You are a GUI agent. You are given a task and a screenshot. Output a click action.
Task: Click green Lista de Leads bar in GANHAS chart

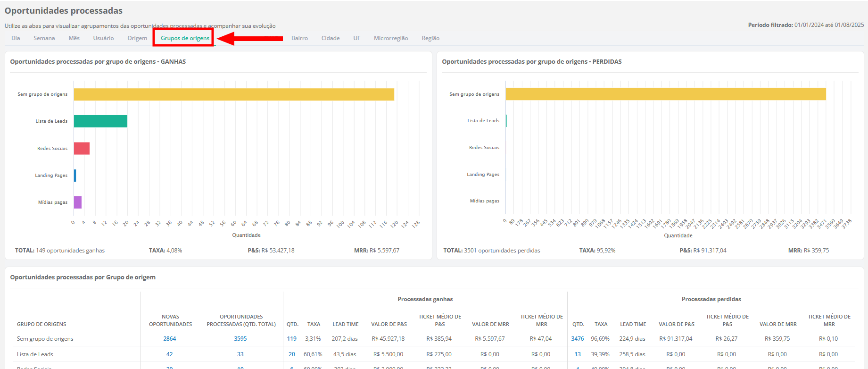[100, 121]
